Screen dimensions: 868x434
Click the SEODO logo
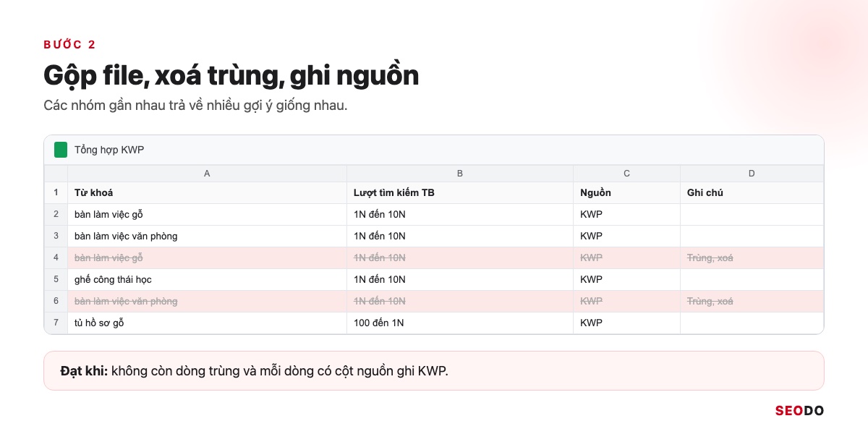pos(799,411)
